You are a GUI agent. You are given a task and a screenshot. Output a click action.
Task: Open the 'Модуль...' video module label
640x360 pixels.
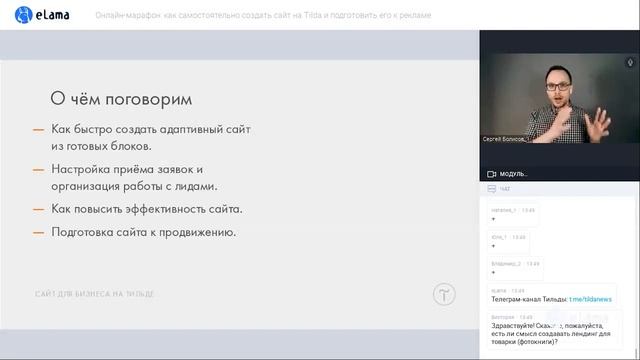pyautogui.click(x=513, y=174)
